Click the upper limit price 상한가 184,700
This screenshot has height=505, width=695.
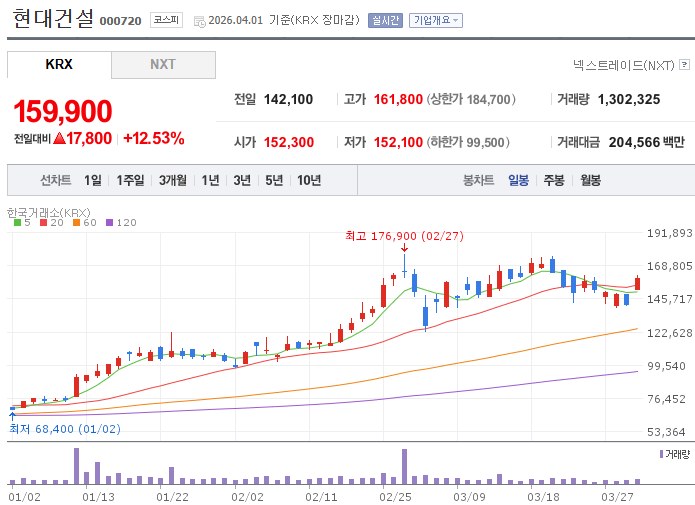click(x=471, y=99)
